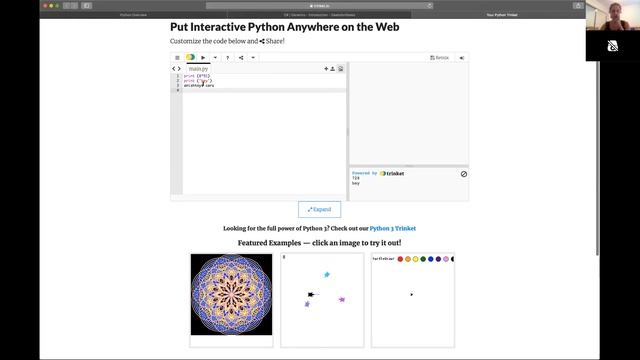640x360 pixels.
Task: Go to previous file tab arrow
Action: tap(173, 69)
